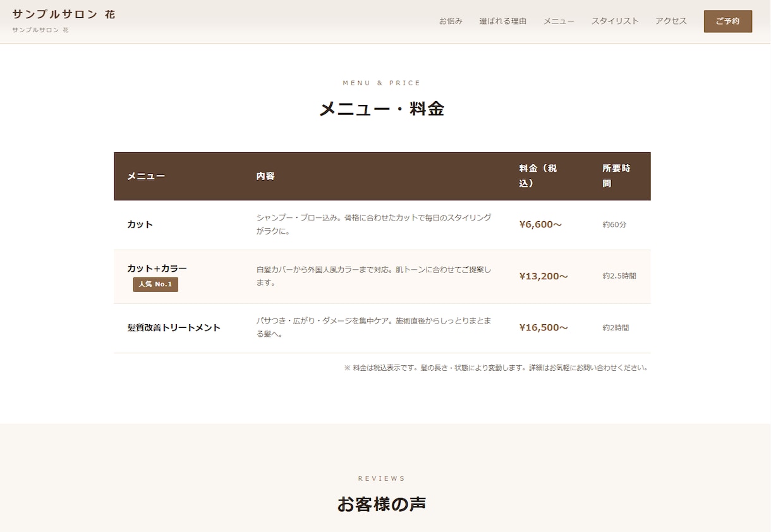Click the ご予約 reservation button
Screen dimensions: 771x532
(x=728, y=21)
